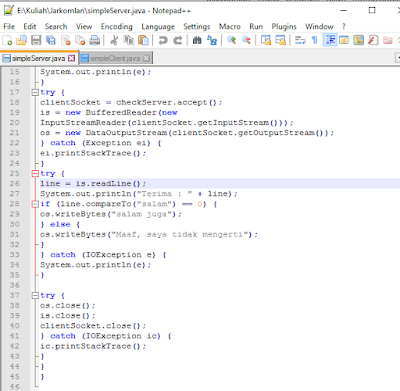Viewport: 400px width, 391px height.
Task: Close the simpleClient.java tab
Action: pyautogui.click(x=146, y=58)
